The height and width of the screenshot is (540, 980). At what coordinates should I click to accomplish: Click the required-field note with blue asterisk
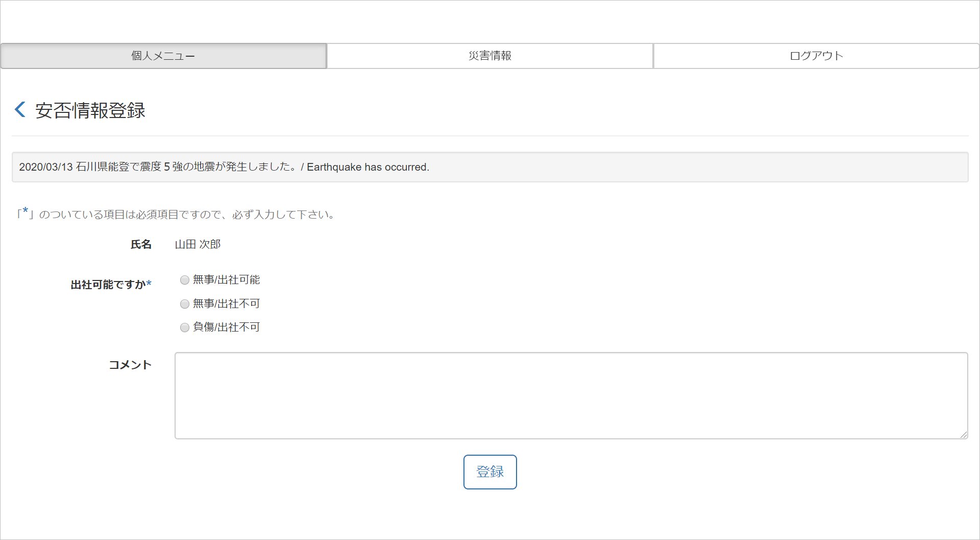(176, 215)
